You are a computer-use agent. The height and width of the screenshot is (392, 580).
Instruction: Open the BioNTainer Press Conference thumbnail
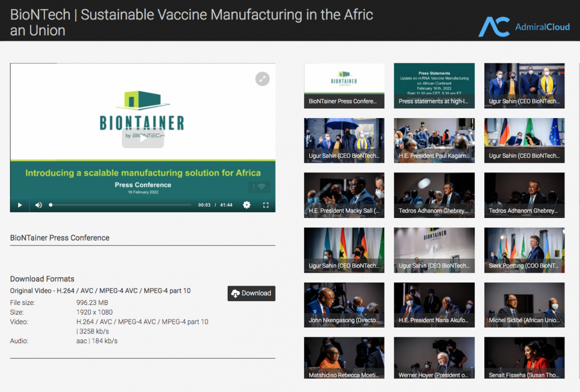344,86
